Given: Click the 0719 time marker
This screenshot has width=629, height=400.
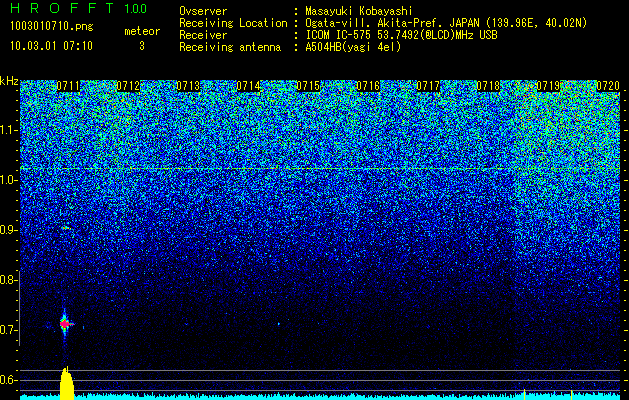Looking at the screenshot, I should click(x=548, y=86).
